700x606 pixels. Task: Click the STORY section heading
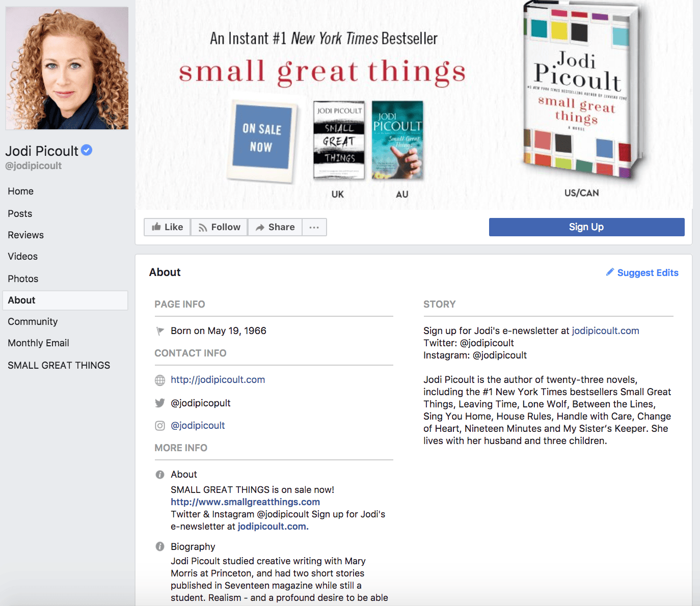(439, 305)
